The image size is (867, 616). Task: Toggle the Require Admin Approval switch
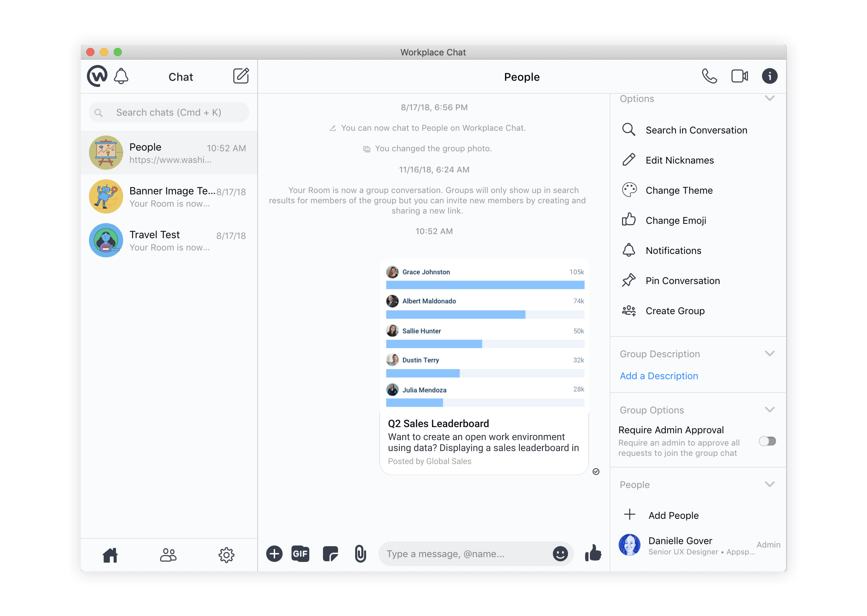tap(767, 441)
